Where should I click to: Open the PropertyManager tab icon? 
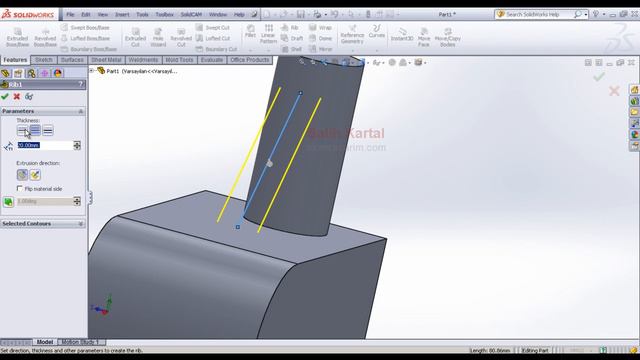coord(18,73)
